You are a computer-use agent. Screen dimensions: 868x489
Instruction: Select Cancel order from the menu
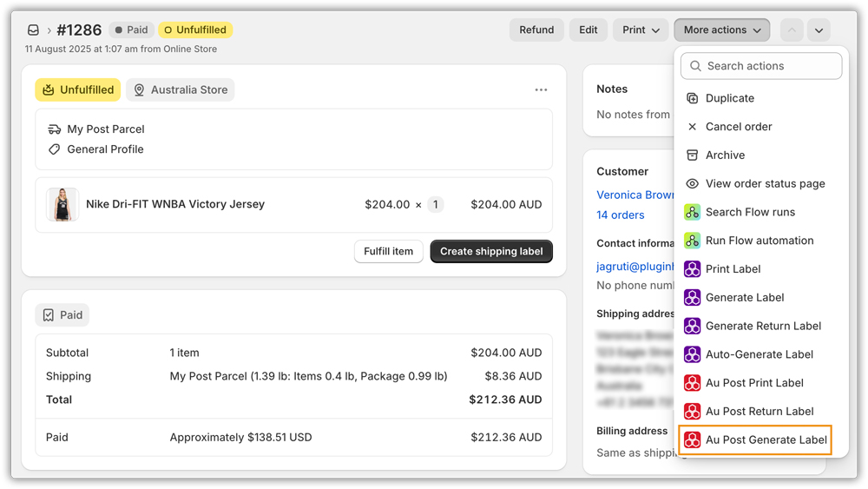(x=739, y=127)
